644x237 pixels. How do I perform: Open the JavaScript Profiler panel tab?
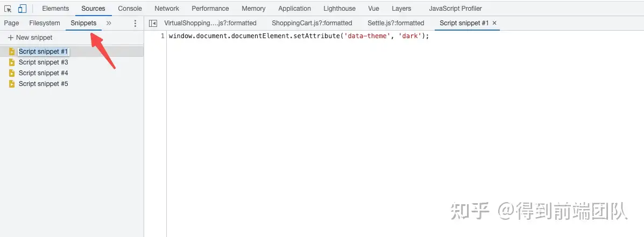455,9
